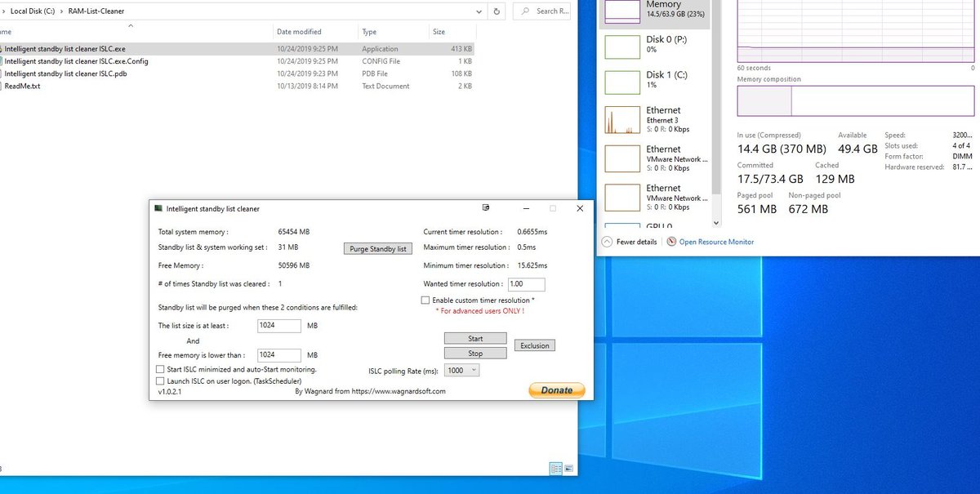Click the 672 MB Non-paged pool value

tap(808, 209)
